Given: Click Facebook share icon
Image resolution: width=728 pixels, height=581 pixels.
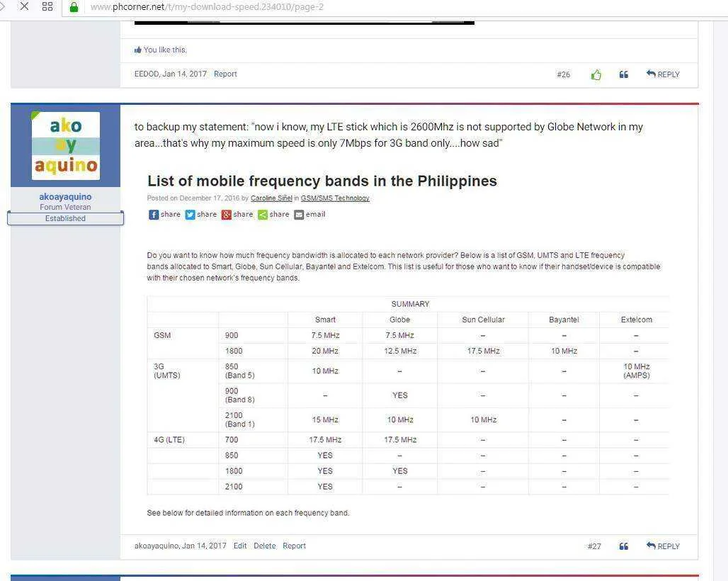Looking at the screenshot, I should [154, 215].
